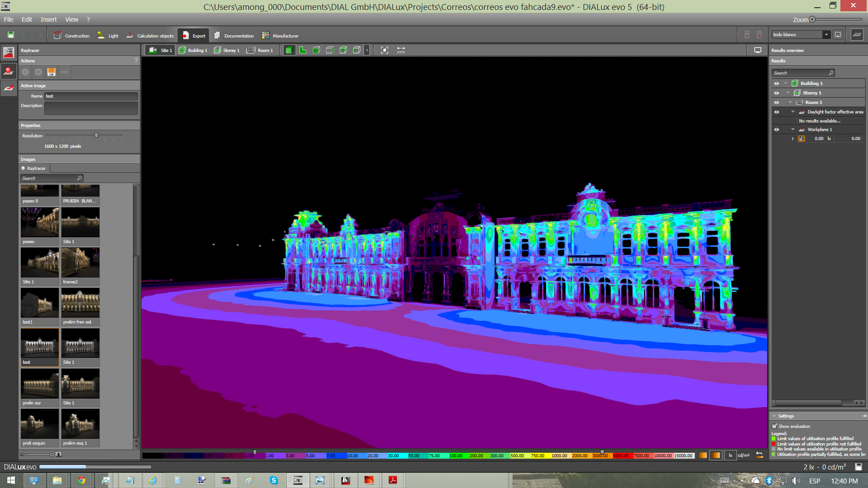This screenshot has width=868, height=488.
Task: Choose the front view cube icon
Action: tap(316, 50)
